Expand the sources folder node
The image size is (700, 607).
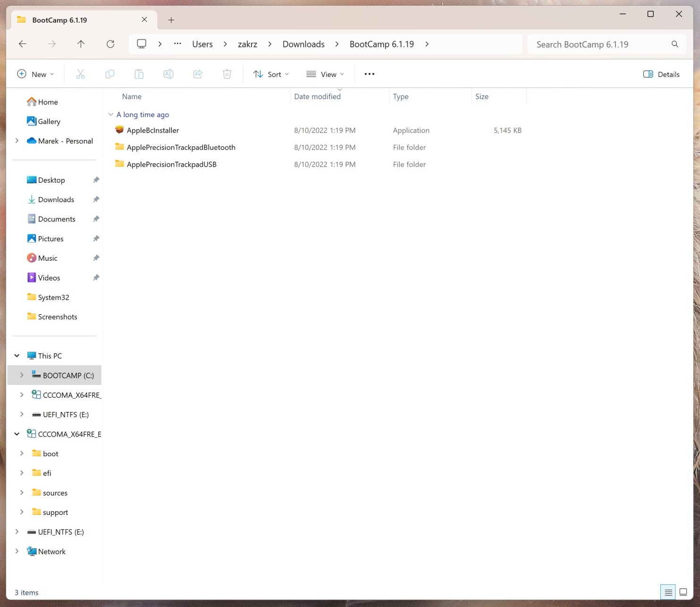[x=22, y=493]
